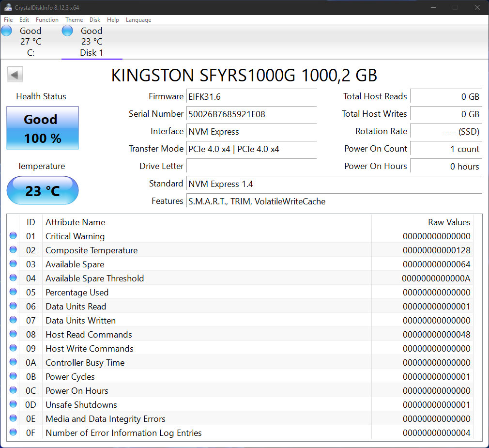Select the Critical Warning attribute row

[240, 236]
